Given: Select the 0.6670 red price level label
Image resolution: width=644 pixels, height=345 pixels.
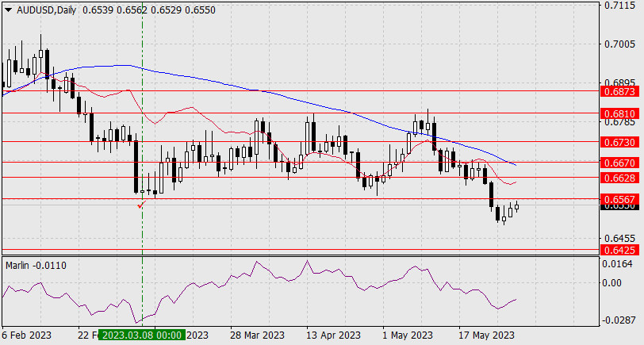Looking at the screenshot, I should [619, 163].
